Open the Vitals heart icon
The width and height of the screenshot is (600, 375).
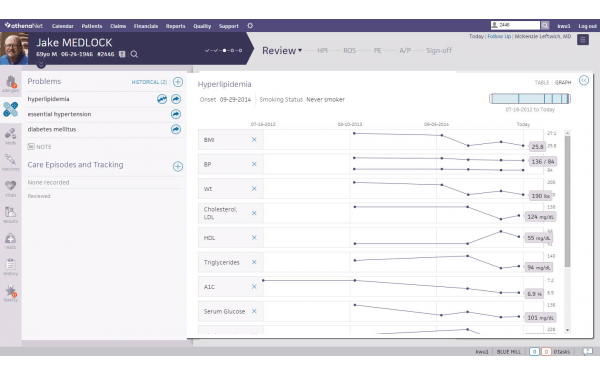10,188
